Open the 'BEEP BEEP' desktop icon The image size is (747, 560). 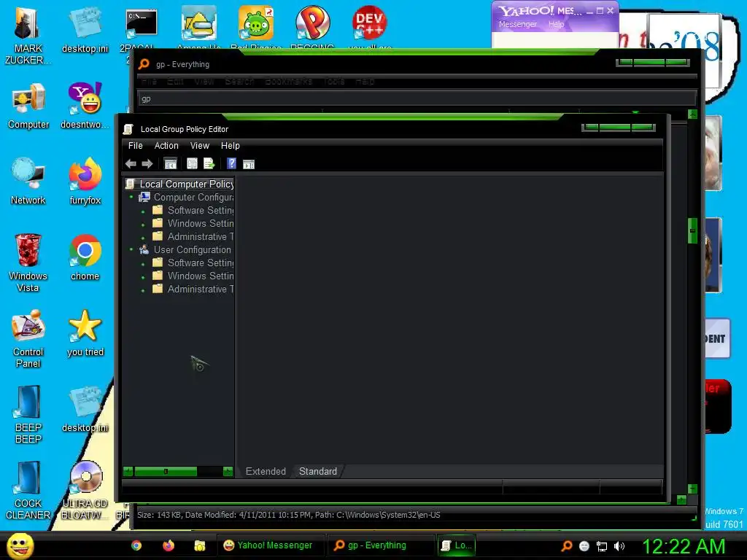coord(28,415)
